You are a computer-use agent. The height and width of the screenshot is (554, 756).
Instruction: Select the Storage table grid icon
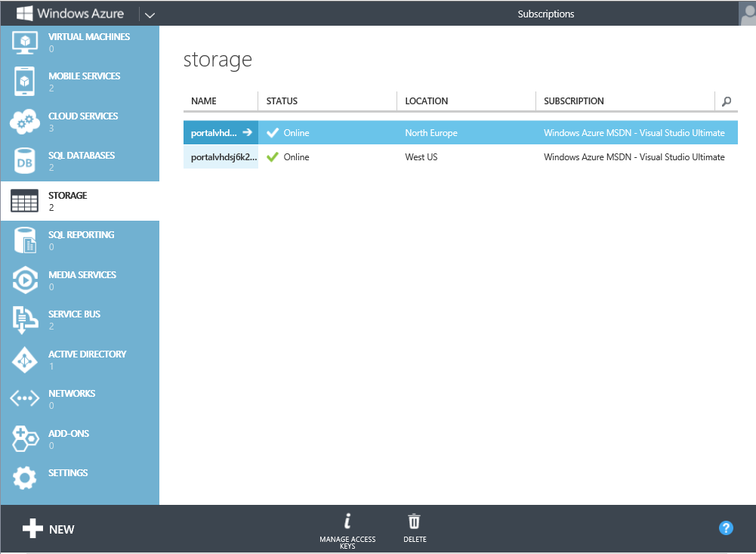pos(25,201)
